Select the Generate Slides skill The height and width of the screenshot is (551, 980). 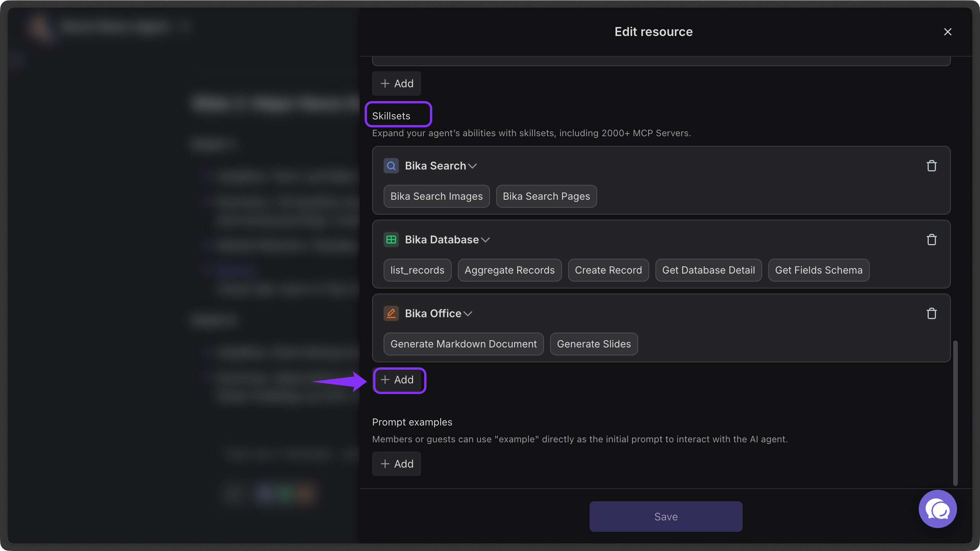click(594, 344)
